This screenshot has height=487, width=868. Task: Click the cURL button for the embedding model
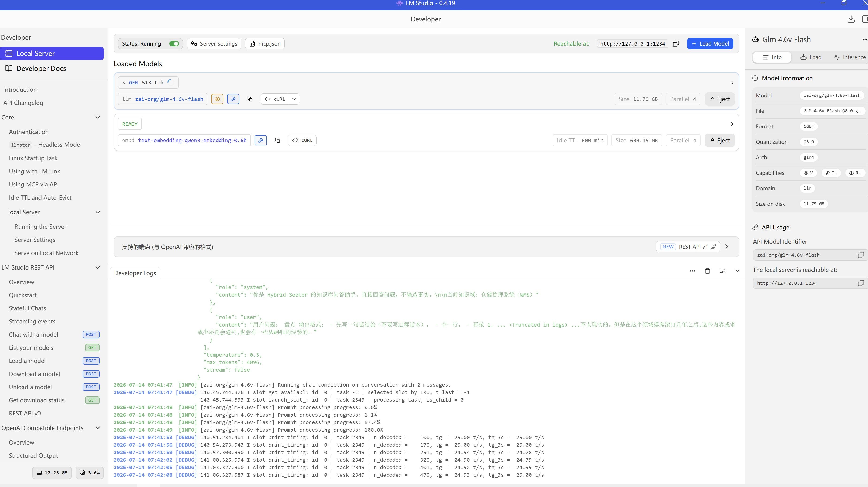[302, 141]
